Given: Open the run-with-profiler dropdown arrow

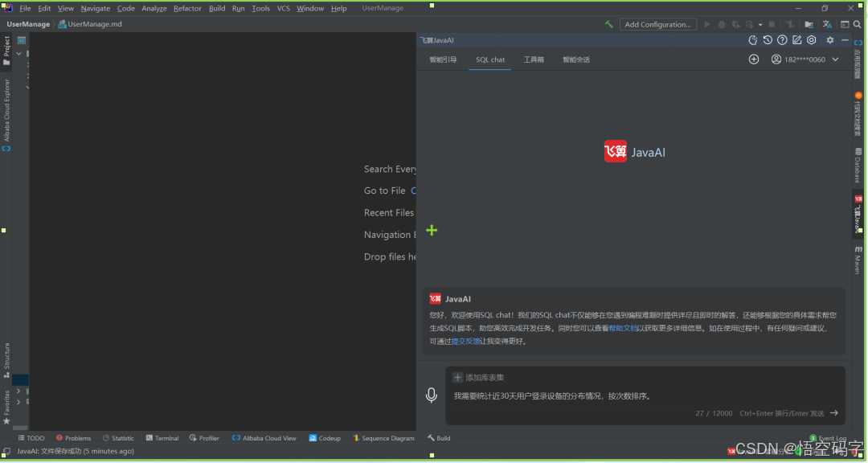Looking at the screenshot, I should (760, 24).
